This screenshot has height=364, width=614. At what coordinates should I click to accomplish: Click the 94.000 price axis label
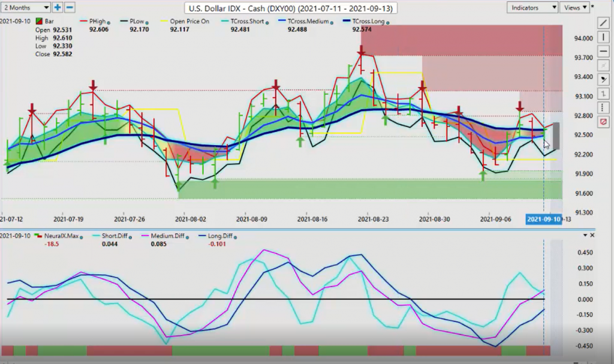[x=583, y=38]
